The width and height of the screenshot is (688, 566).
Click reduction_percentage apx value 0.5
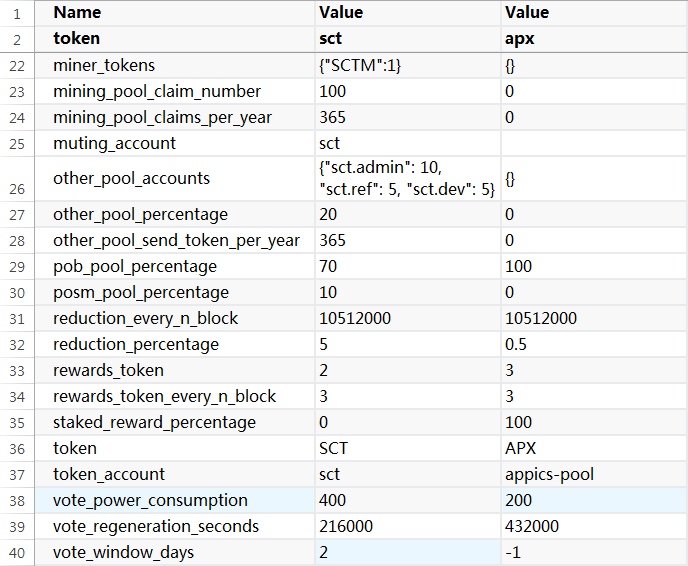(x=595, y=344)
